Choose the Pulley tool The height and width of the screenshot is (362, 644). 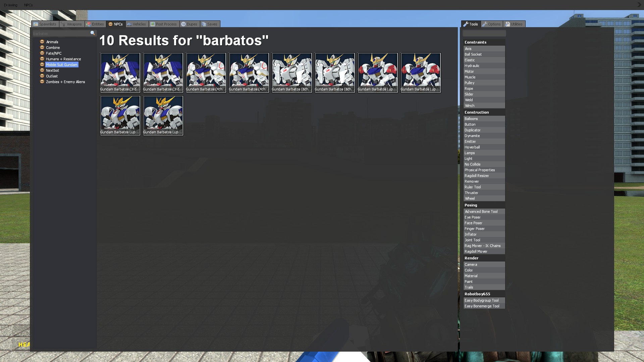tap(484, 83)
